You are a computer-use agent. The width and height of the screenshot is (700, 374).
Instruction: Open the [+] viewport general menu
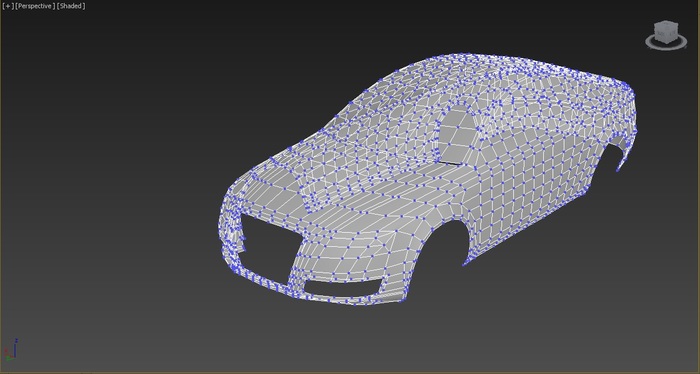pos(8,6)
